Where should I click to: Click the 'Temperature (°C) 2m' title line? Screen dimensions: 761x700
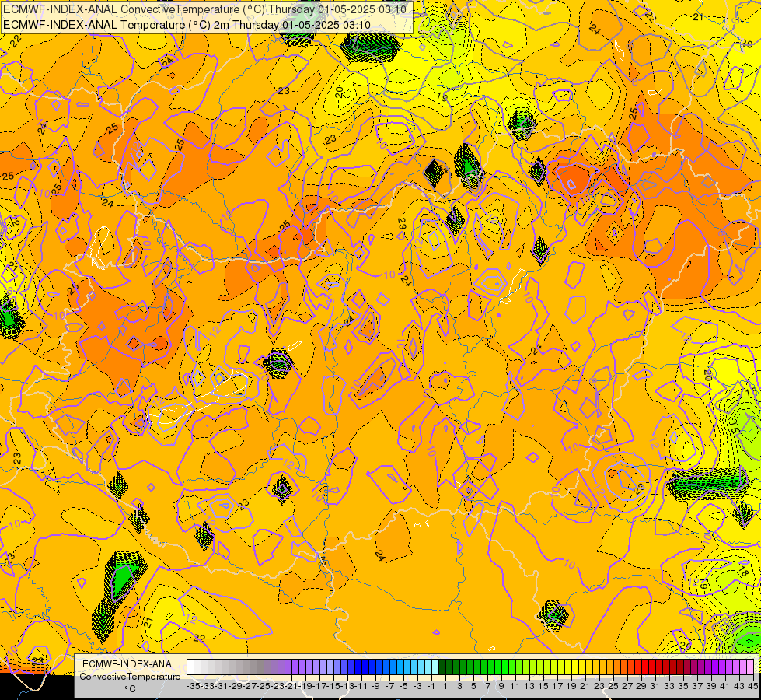[187, 25]
